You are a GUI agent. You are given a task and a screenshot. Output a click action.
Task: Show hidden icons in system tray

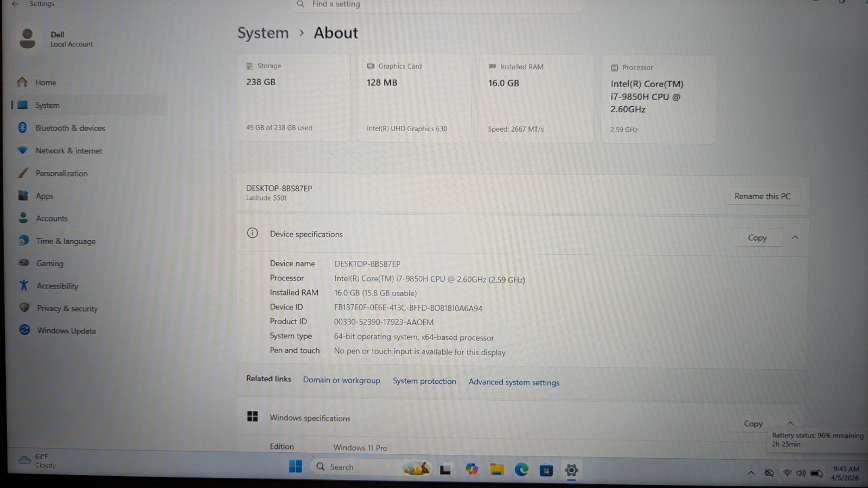(751, 473)
